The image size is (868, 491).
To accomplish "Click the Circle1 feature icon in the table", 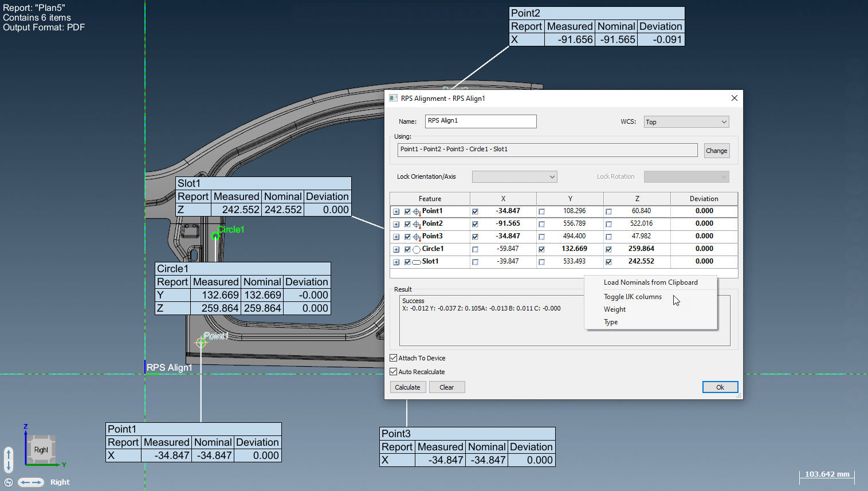I will click(417, 249).
